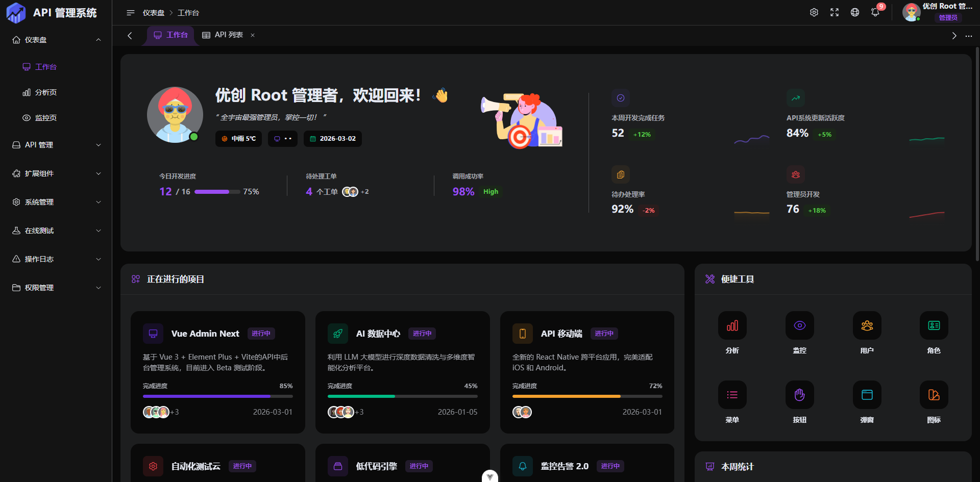The width and height of the screenshot is (980, 482).
Task: Expand the 权限管理 sidebar menu
Action: [56, 288]
